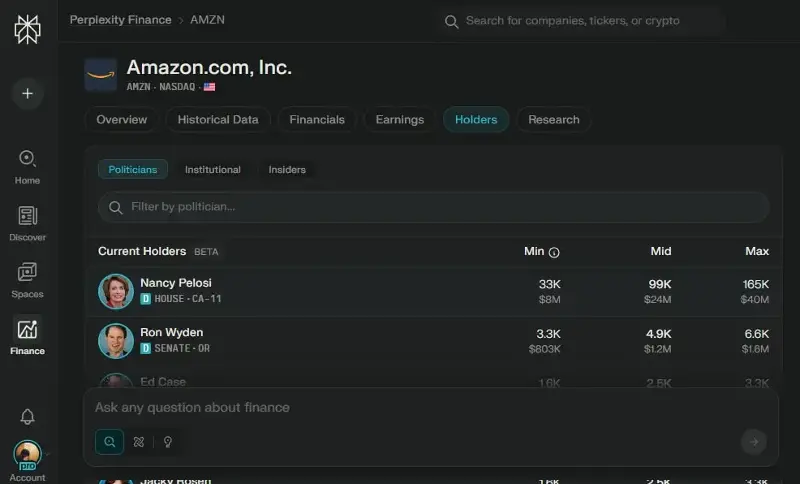
Task: Open the Discover section
Action: pyautogui.click(x=27, y=224)
